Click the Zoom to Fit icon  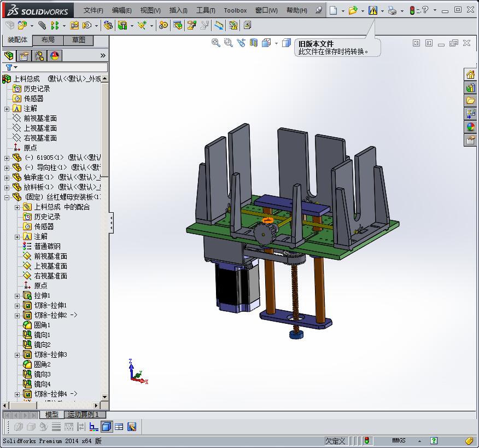[215, 43]
